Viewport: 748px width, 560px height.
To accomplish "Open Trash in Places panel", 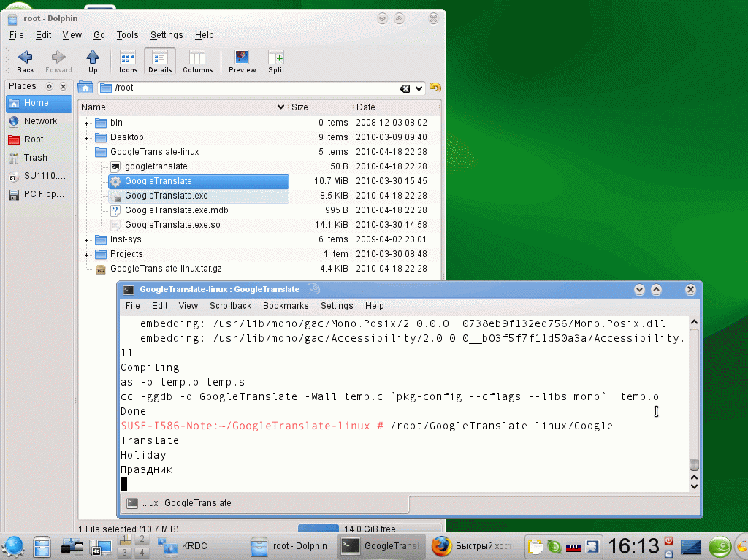I will (x=39, y=158).
